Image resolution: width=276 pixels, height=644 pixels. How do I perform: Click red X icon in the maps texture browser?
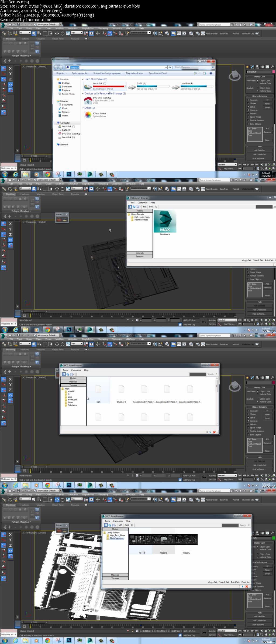[x=214, y=432]
